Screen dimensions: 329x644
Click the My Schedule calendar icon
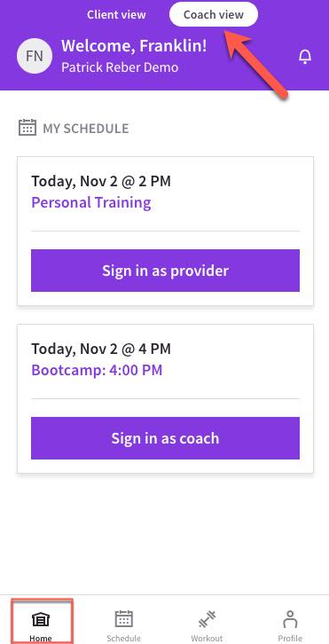[x=27, y=128]
